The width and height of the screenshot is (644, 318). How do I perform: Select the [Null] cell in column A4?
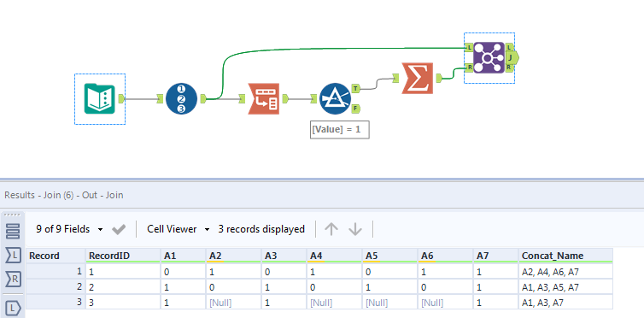coord(334,303)
